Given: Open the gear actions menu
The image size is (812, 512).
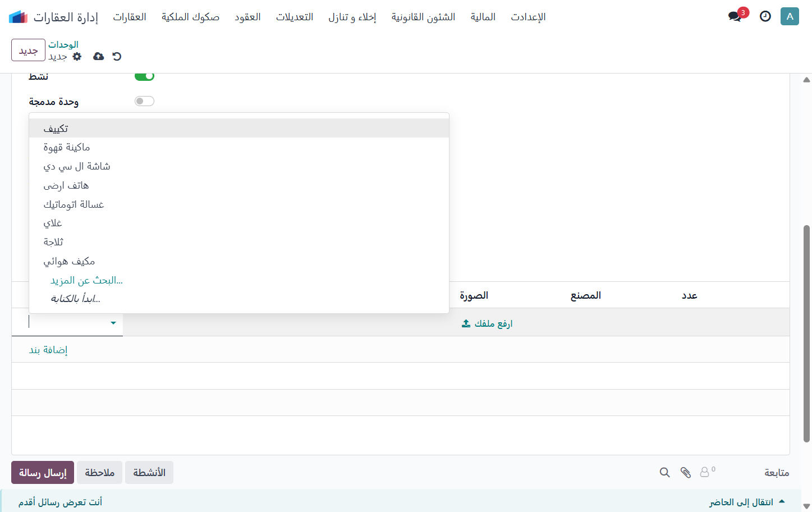Looking at the screenshot, I should [77, 56].
